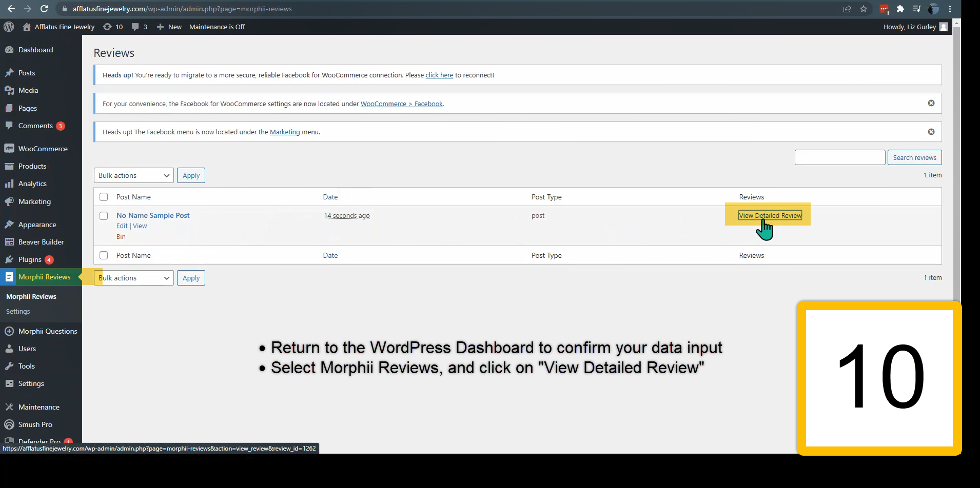Click the WordPress logo in admin bar
Screen dimensions: 980x488
point(9,27)
